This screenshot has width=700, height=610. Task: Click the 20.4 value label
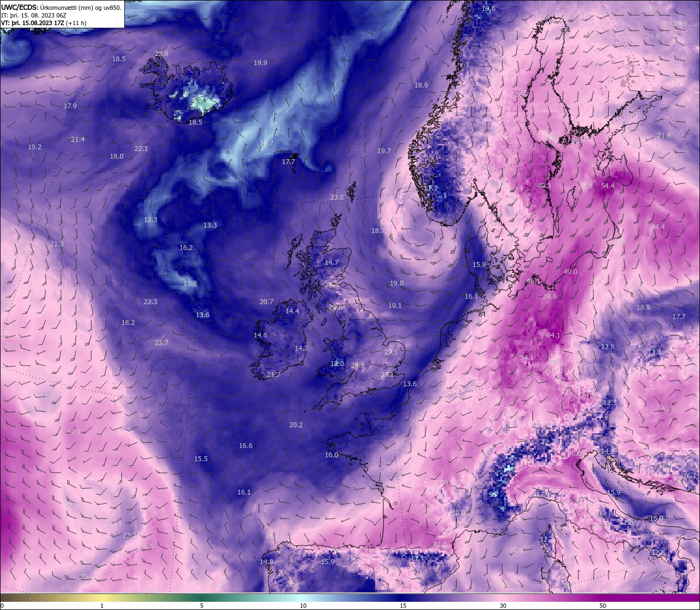tap(292, 584)
